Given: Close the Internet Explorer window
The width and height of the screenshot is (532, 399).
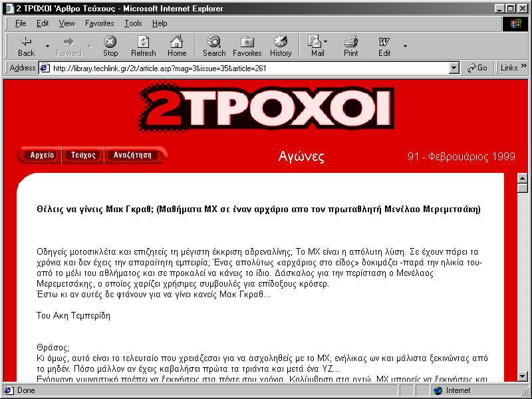Looking at the screenshot, I should [x=523, y=9].
